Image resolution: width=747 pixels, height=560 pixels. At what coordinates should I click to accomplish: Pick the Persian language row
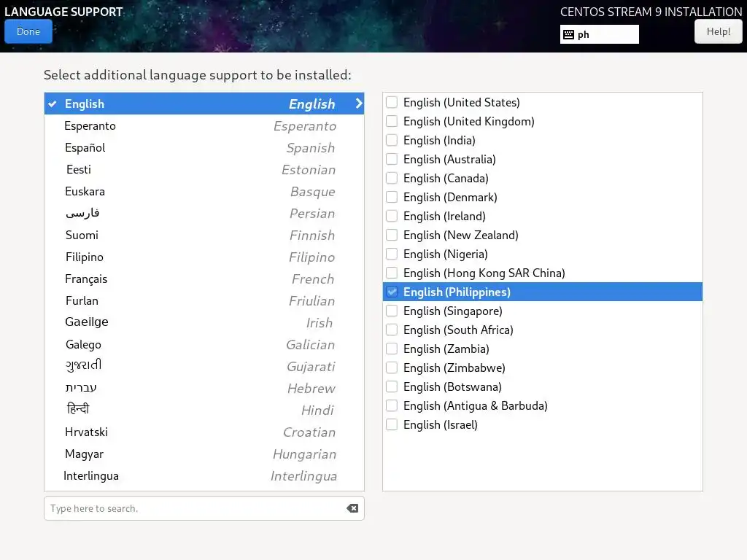[204, 214]
